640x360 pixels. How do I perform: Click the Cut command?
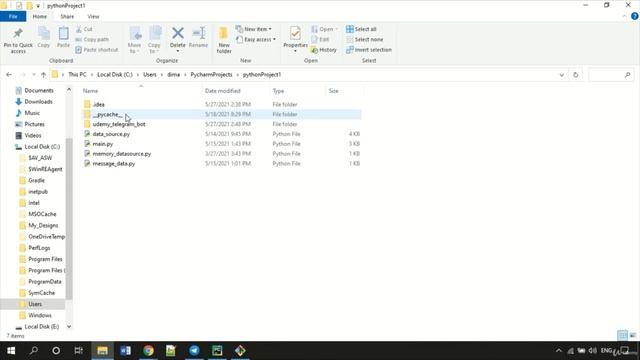pos(84,29)
